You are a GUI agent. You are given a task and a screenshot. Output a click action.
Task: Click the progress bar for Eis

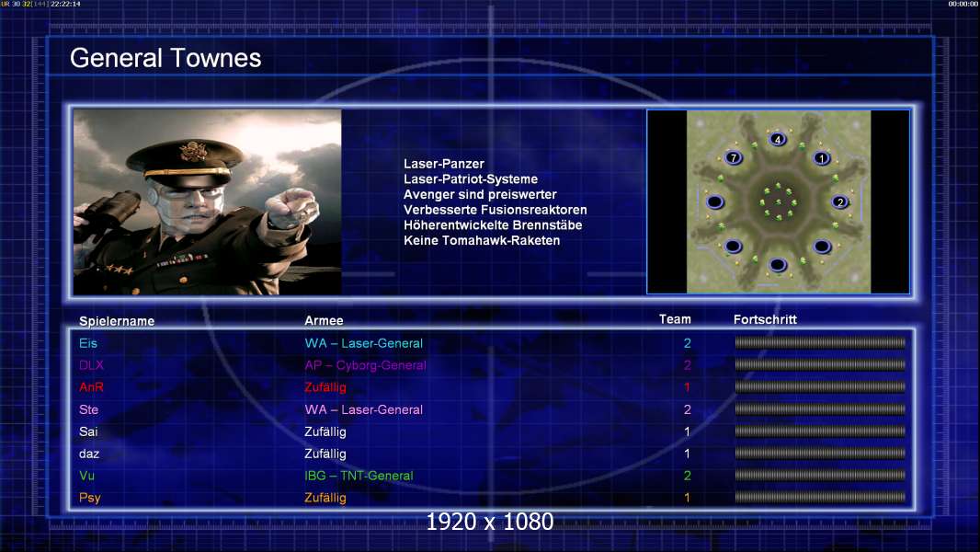pyautogui.click(x=820, y=342)
